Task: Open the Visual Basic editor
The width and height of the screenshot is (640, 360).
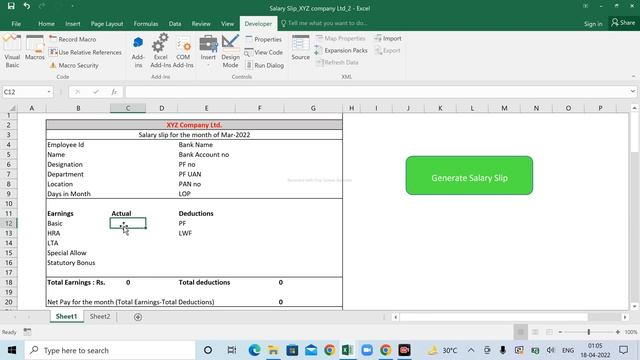Action: [x=12, y=51]
